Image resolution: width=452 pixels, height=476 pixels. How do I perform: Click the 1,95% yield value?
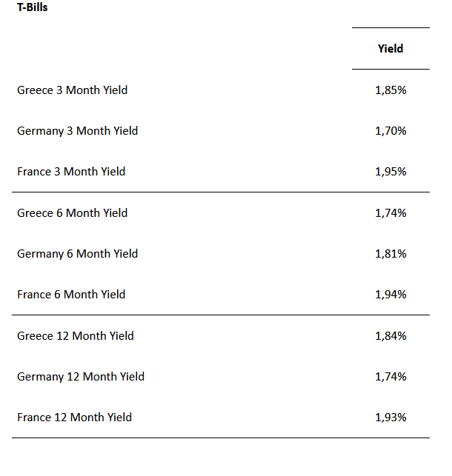390,172
